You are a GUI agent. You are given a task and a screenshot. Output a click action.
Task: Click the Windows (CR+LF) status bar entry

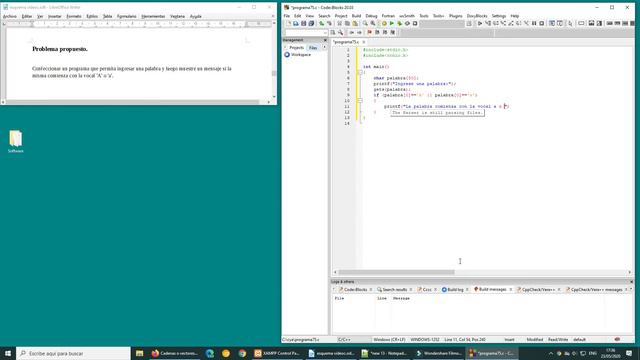pyautogui.click(x=389, y=340)
